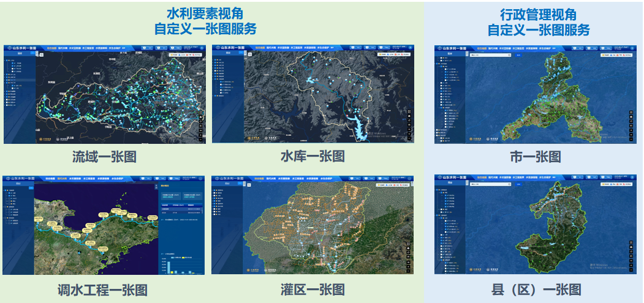Click 山东水利一张图 logo in 市一张图 screen

[453, 48]
